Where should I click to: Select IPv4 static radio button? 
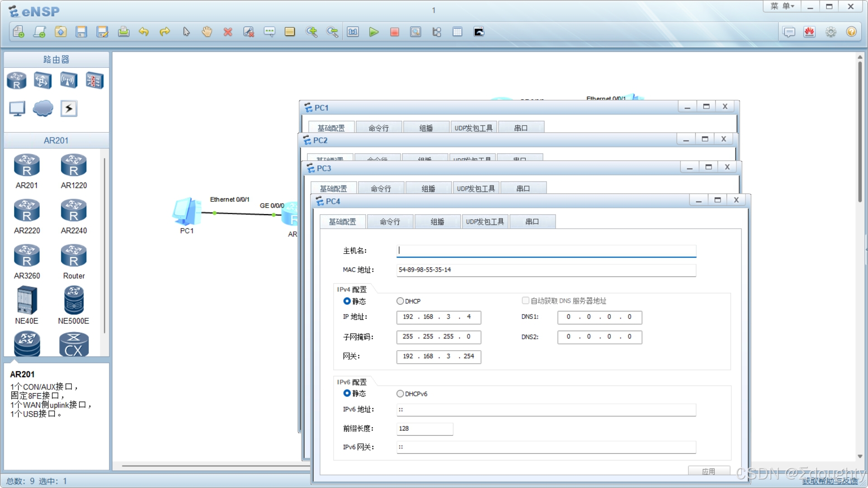click(347, 301)
